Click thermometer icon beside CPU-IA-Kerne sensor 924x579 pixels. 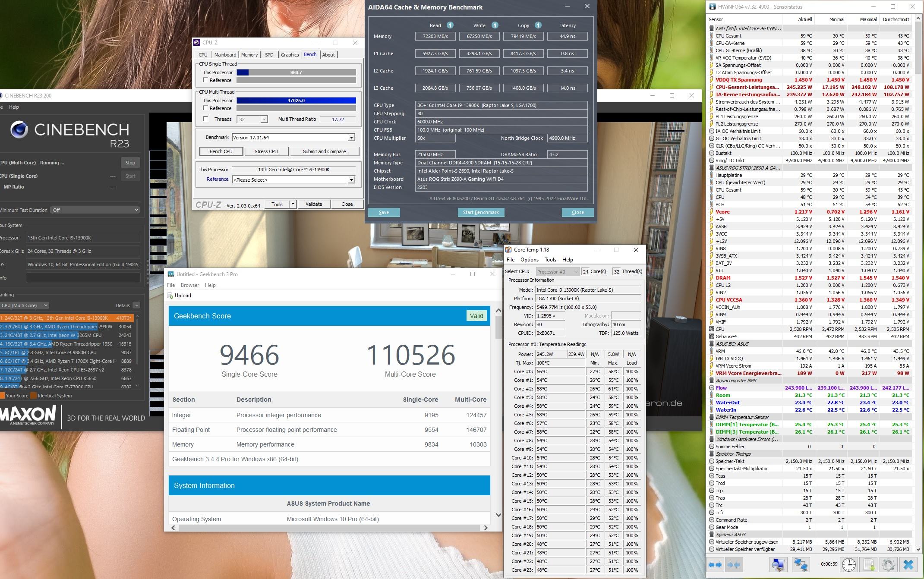[x=712, y=43]
